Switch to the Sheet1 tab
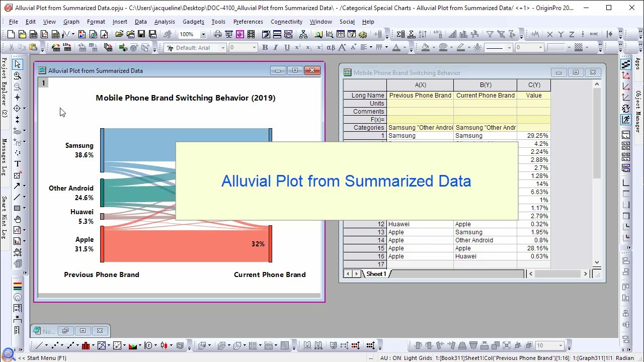 click(376, 274)
